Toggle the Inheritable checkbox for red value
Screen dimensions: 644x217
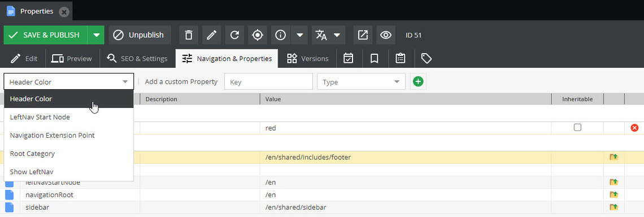(x=577, y=128)
